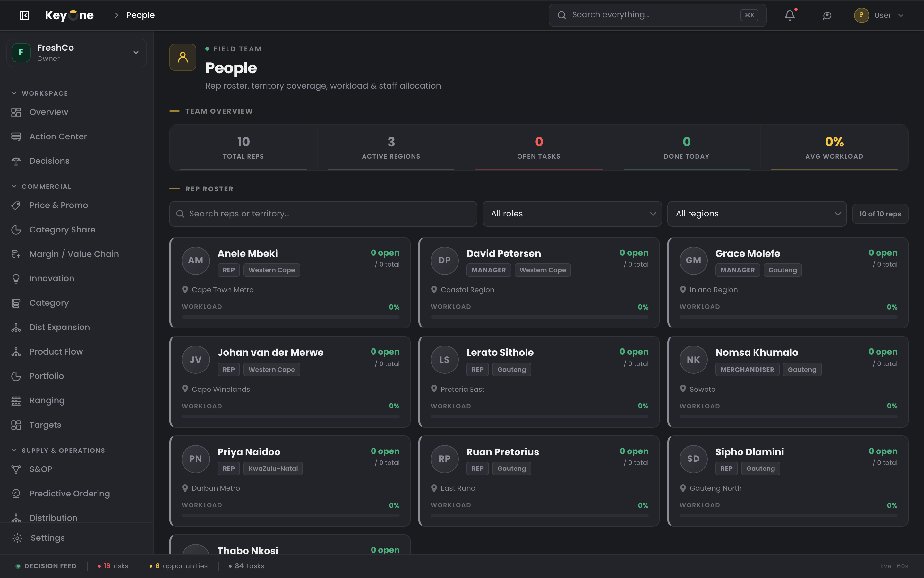Focus the Search reps or territory field
The width and height of the screenshot is (924, 578).
click(323, 214)
